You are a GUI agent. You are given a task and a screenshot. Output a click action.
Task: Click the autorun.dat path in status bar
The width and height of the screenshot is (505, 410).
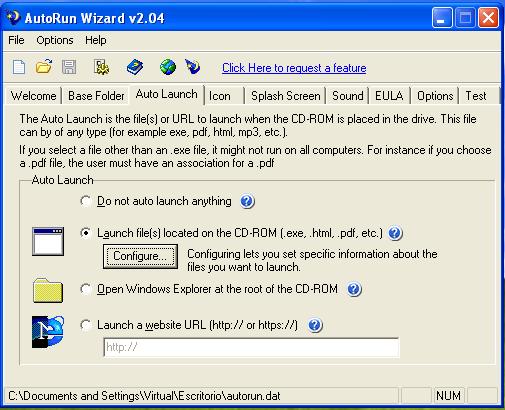pyautogui.click(x=144, y=396)
